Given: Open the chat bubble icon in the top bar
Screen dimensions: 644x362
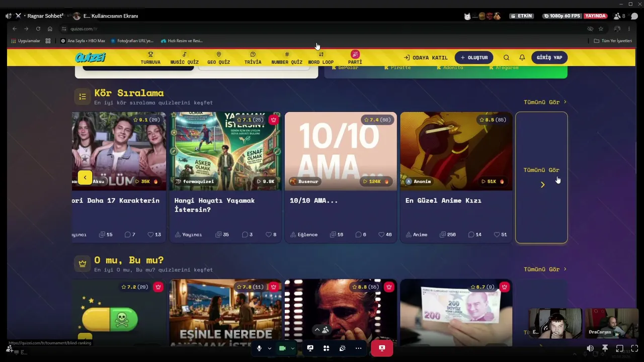Looking at the screenshot, I should click(x=634, y=16).
